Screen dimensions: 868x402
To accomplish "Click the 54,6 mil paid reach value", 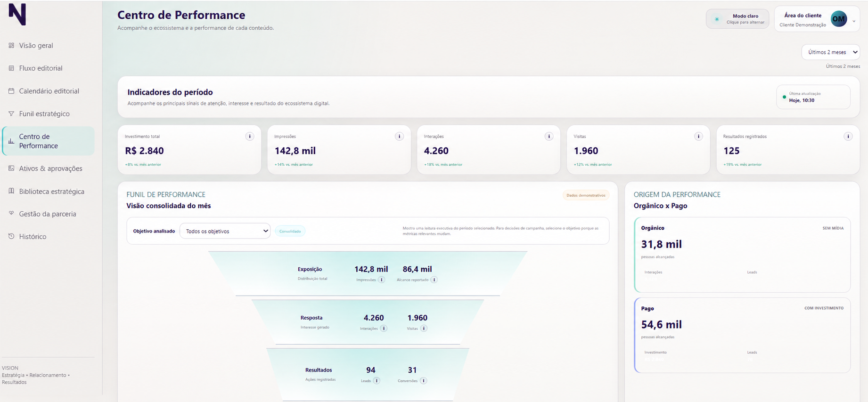I will point(661,325).
